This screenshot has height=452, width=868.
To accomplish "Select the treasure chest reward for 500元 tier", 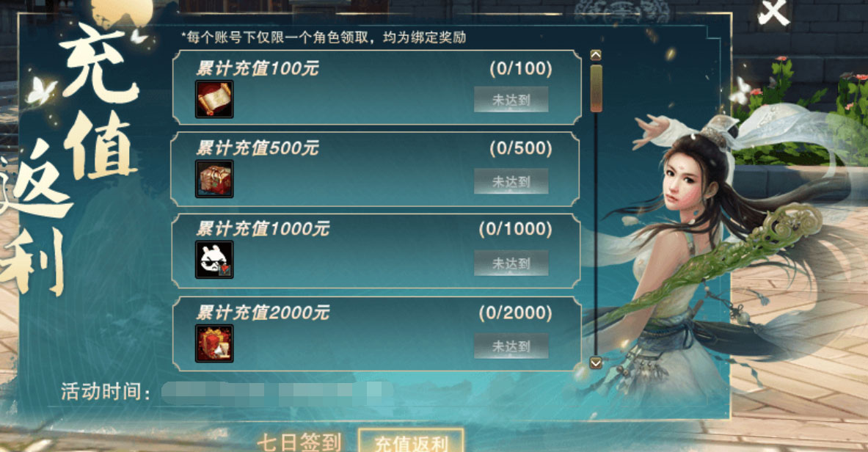I will click(x=214, y=179).
